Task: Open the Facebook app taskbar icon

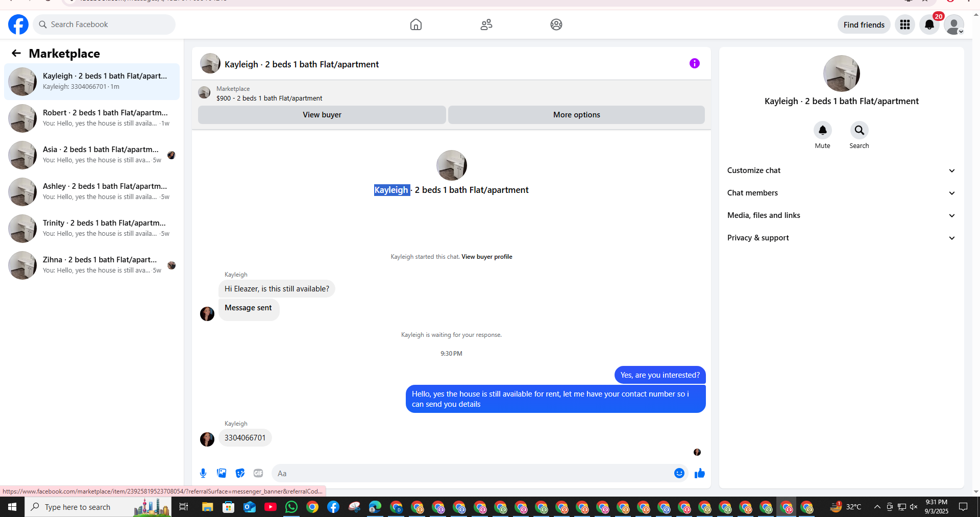Action: (333, 507)
